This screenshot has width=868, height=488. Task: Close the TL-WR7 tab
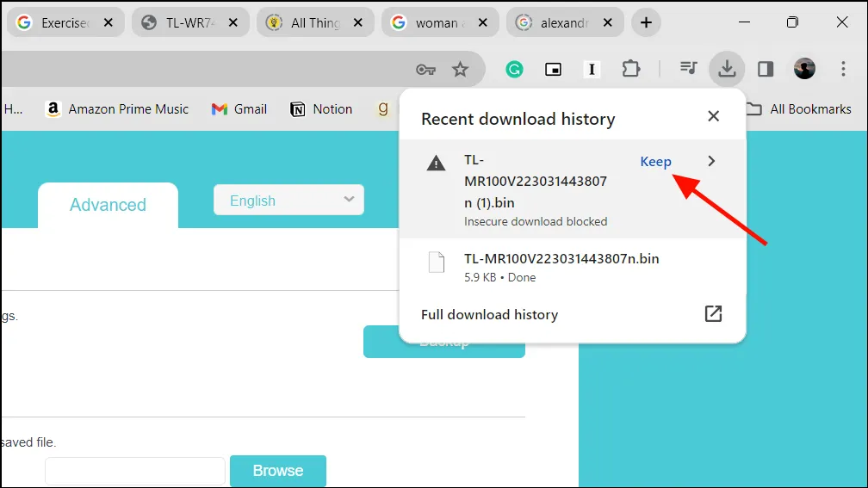(233, 22)
